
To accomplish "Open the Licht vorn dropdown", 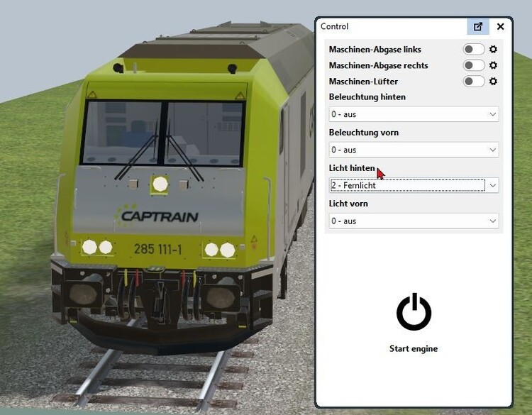I will pos(414,221).
